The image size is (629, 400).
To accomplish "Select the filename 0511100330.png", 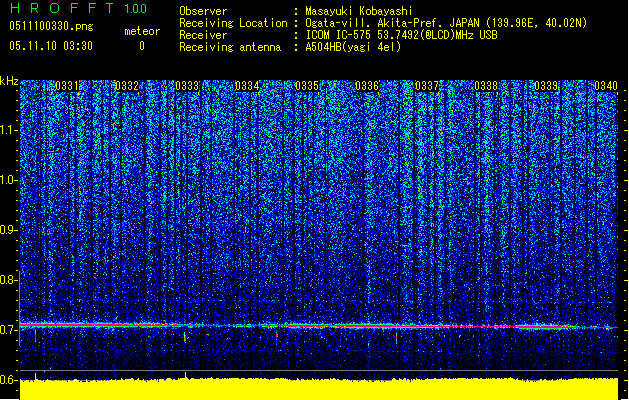I will [51, 26].
